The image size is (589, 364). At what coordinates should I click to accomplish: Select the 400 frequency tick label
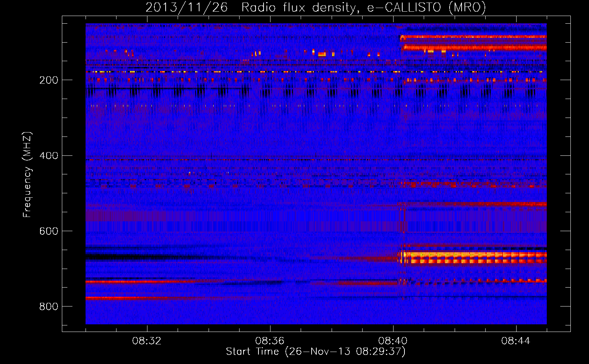[x=49, y=156]
